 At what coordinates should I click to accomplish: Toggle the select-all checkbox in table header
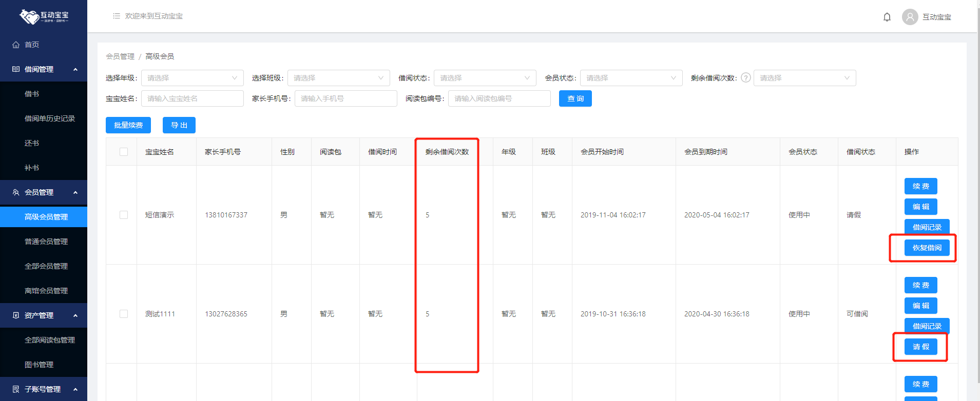(124, 152)
